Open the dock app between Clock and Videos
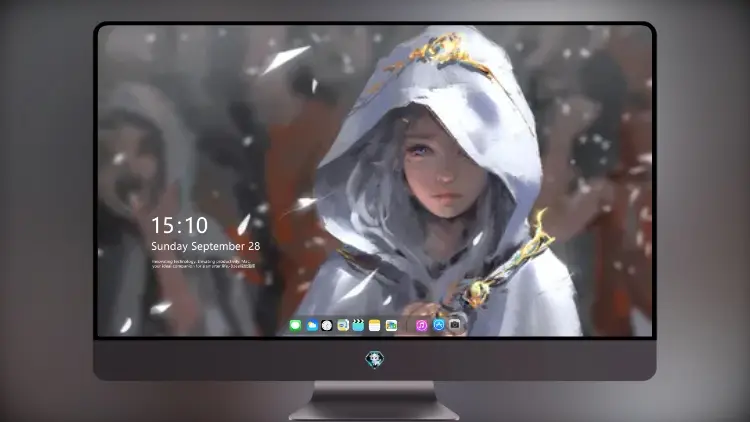Screen dimensions: 750x422 click(343, 325)
